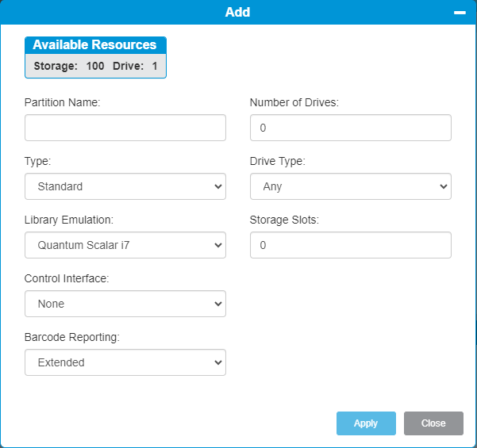The image size is (477, 448).
Task: Open the Library Emulation dropdown (Quantum Scalar i7)
Action: point(125,245)
